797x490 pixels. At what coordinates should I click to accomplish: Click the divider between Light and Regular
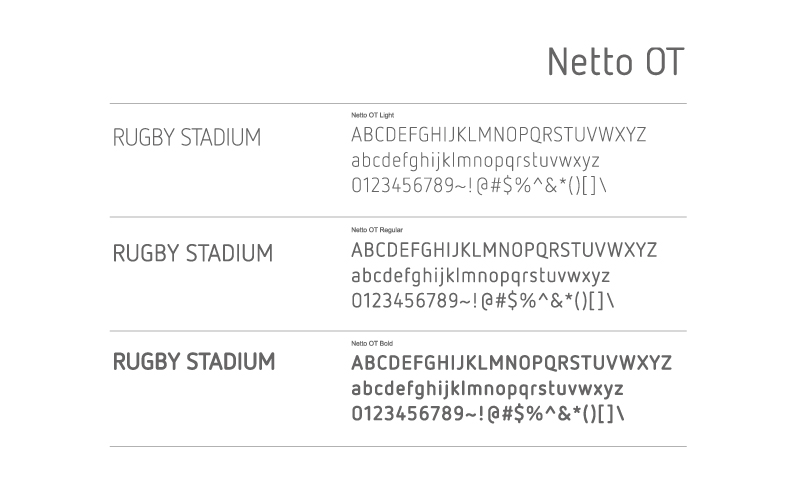(398, 217)
